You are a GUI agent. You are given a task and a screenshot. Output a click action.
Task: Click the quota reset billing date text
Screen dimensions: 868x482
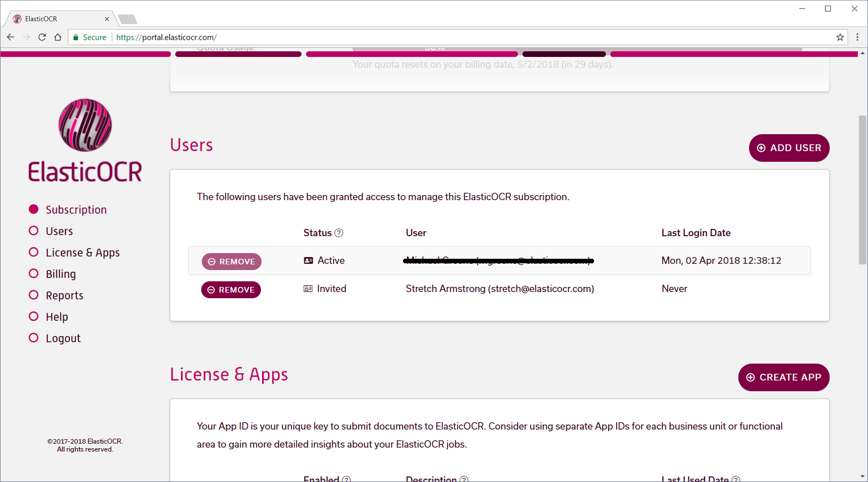[483, 64]
